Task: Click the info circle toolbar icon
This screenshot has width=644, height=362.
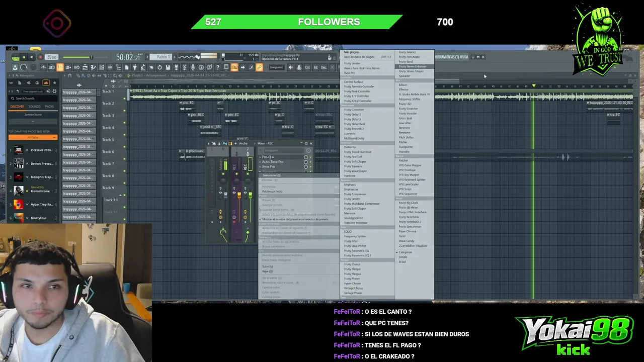Action: (x=201, y=67)
